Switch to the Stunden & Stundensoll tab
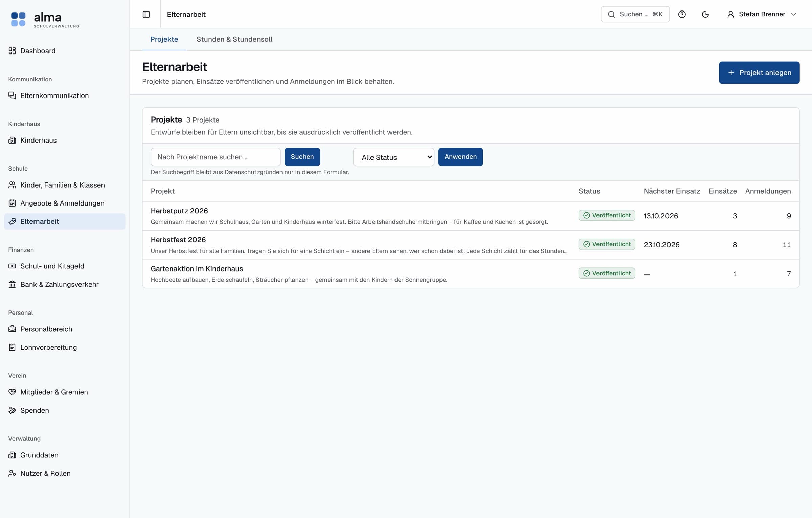Viewport: 812px width, 518px height. point(234,39)
